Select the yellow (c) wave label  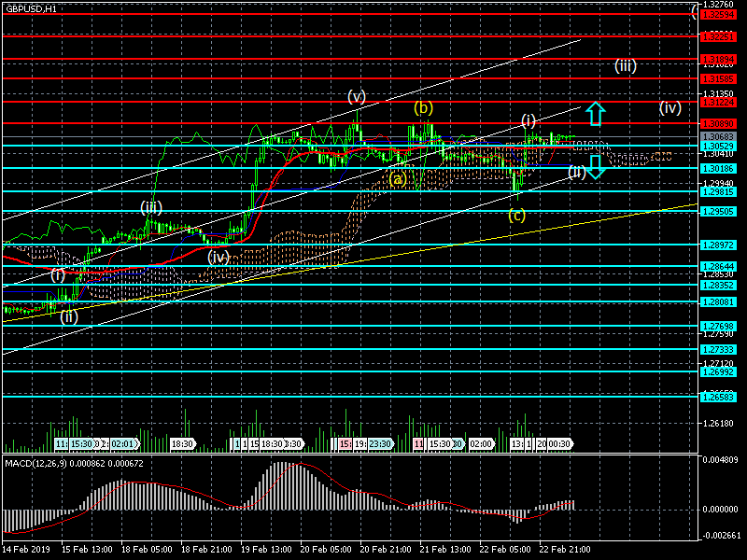[x=517, y=216]
